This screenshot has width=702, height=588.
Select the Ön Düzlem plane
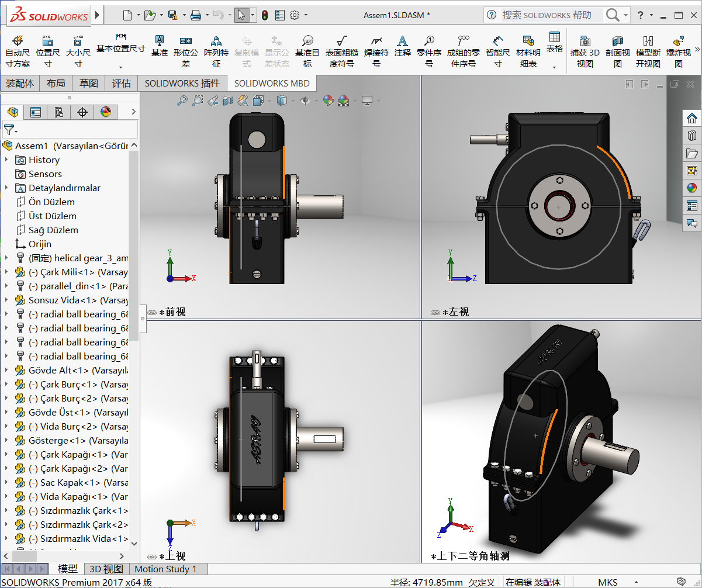point(51,202)
